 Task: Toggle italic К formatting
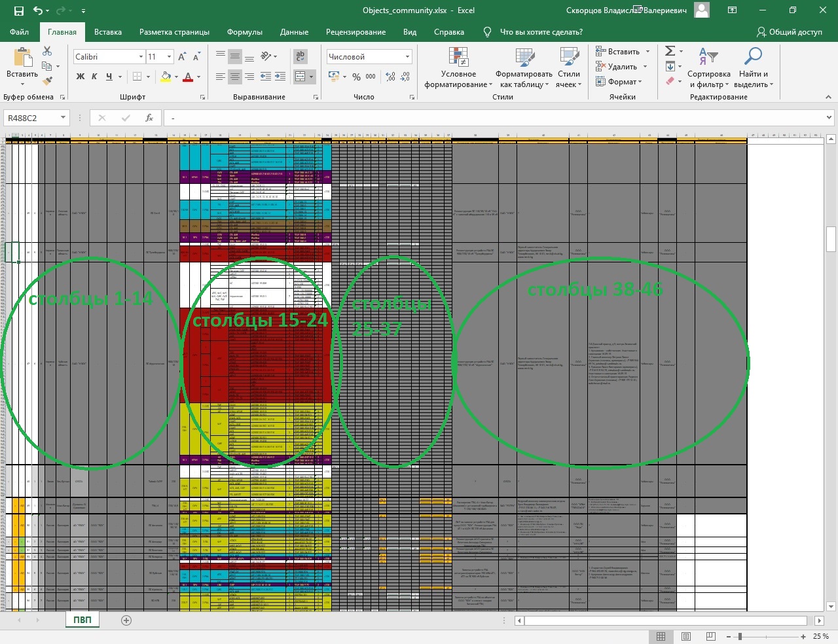[x=94, y=77]
